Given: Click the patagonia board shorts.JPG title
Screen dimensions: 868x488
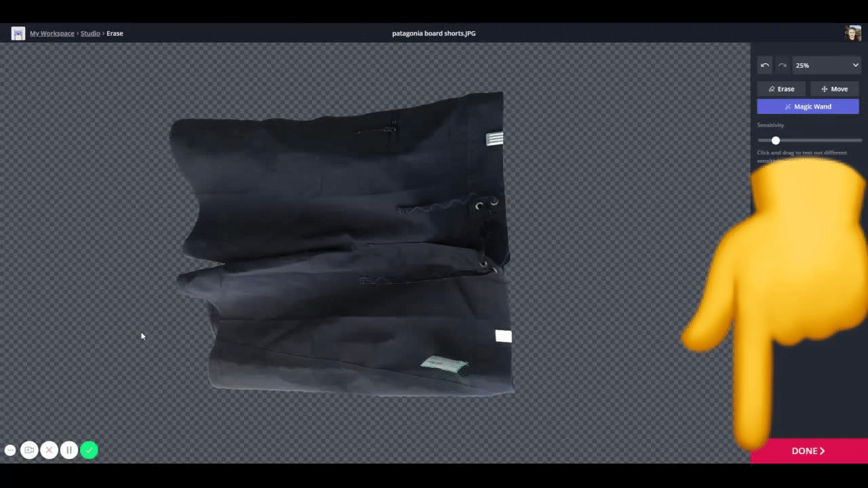Looking at the screenshot, I should pos(433,33).
